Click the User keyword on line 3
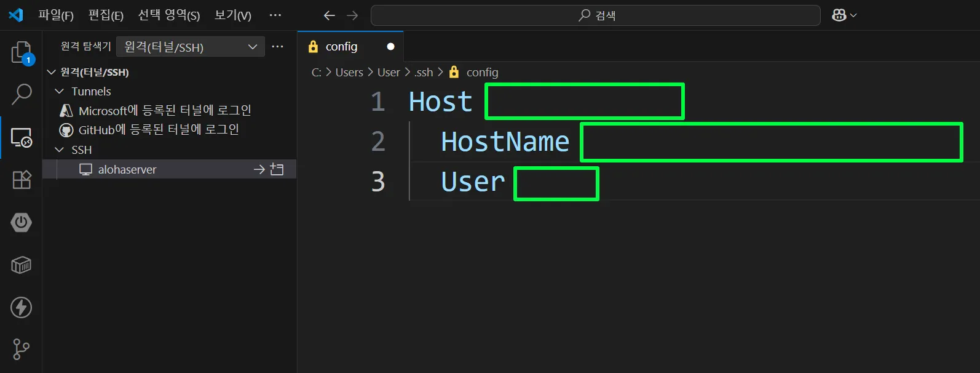The height and width of the screenshot is (373, 980). point(473,182)
